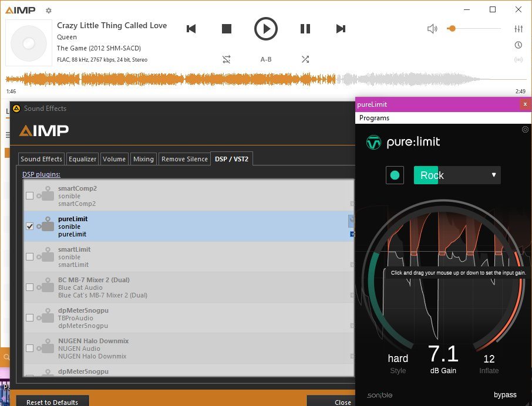
Task: Skip to next track
Action: pyautogui.click(x=341, y=29)
